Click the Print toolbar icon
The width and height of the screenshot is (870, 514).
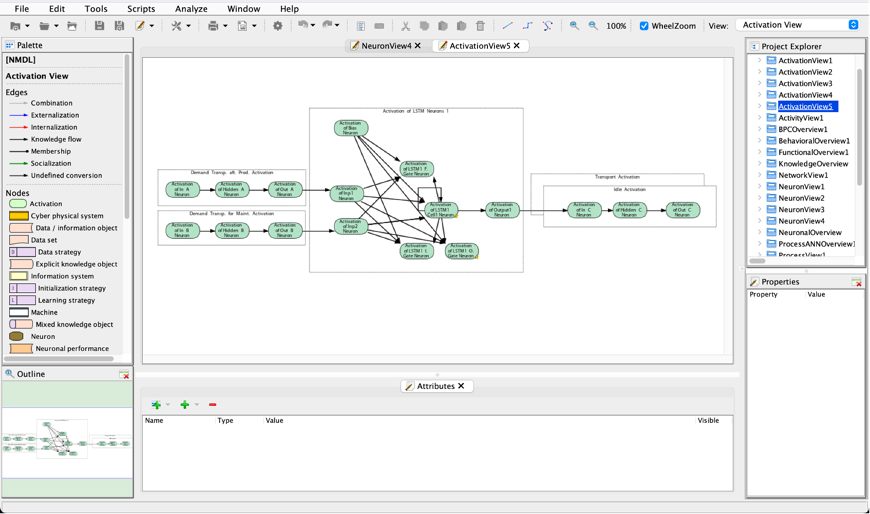tap(212, 26)
